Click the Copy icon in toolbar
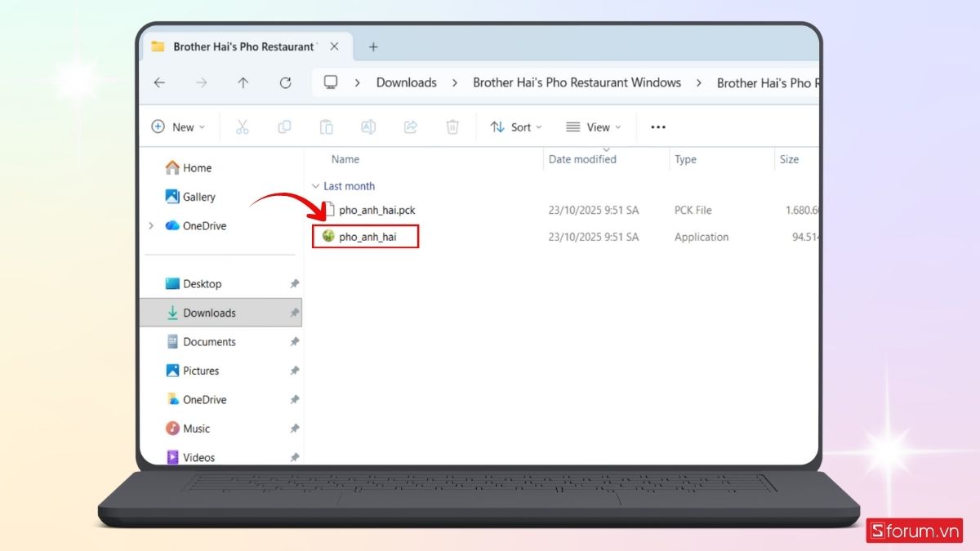The image size is (980, 551). tap(284, 127)
